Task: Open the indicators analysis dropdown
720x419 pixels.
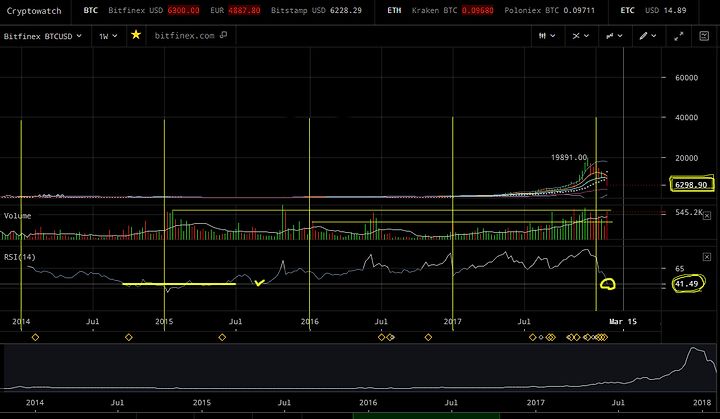Action: coord(614,36)
